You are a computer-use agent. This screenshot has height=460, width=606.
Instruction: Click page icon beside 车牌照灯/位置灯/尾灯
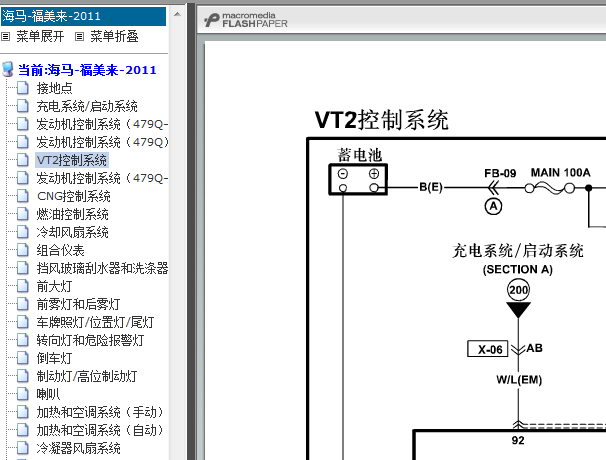pos(23,322)
